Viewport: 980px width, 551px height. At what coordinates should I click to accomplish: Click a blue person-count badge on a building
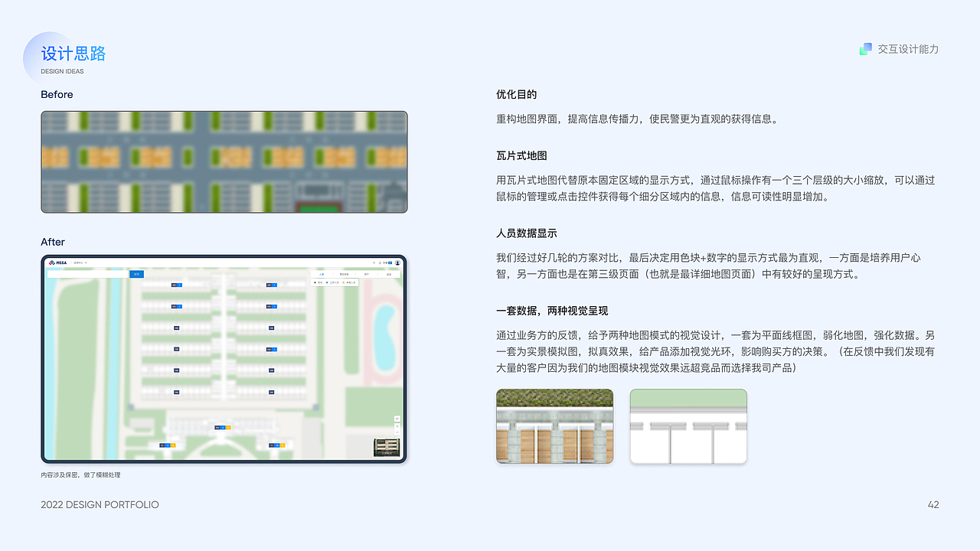[176, 284]
